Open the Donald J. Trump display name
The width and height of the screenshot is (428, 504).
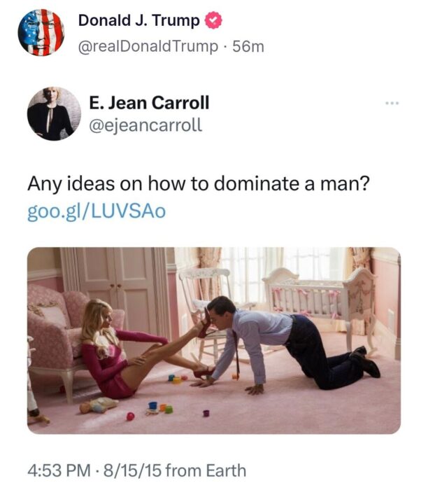[x=138, y=21]
